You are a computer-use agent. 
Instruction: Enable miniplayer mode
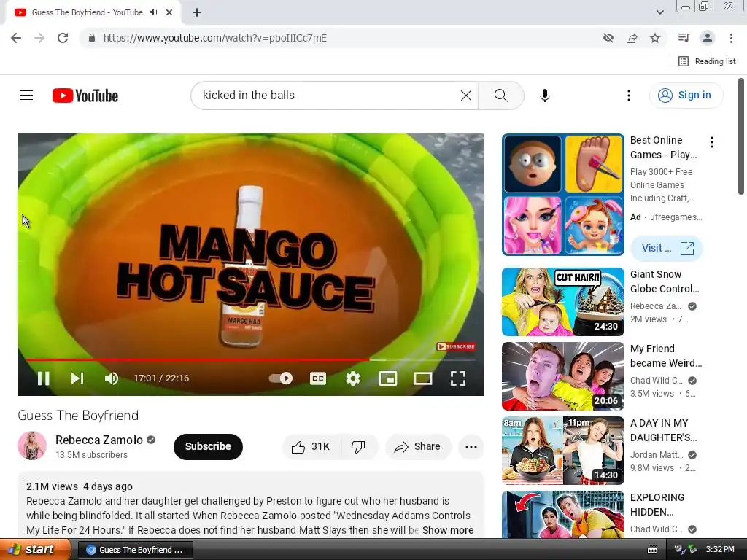click(x=388, y=378)
